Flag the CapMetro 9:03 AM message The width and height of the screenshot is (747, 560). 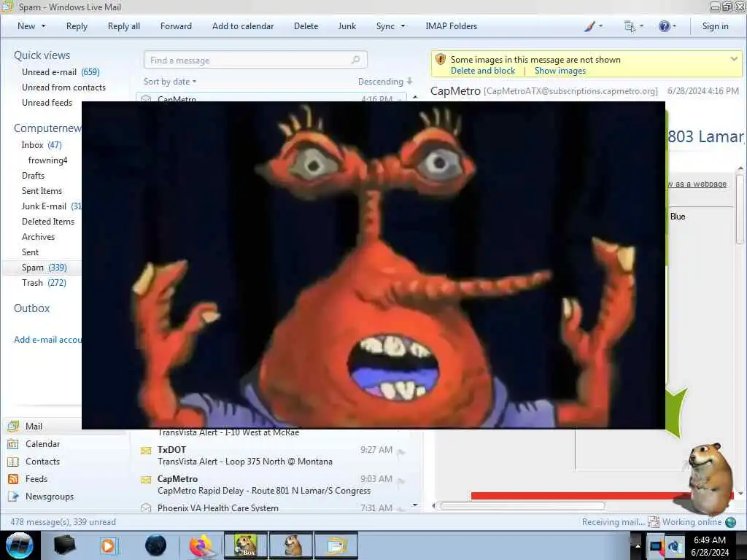click(x=400, y=481)
